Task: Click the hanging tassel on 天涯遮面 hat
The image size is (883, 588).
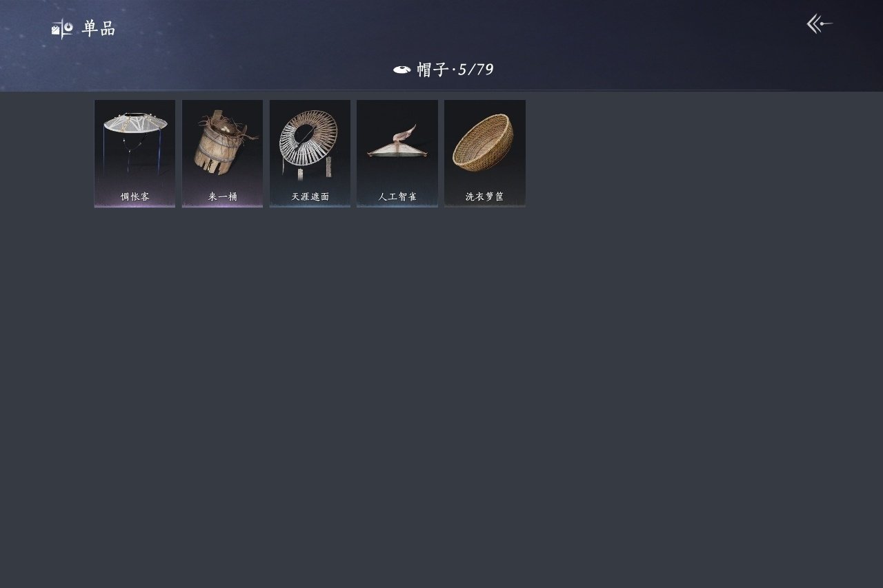Action: coord(329,166)
